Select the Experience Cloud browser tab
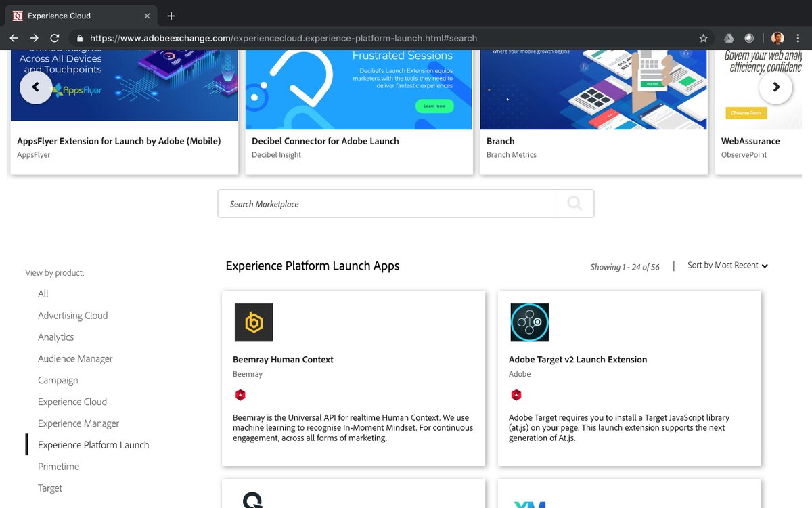Image resolution: width=812 pixels, height=508 pixels. click(81, 16)
